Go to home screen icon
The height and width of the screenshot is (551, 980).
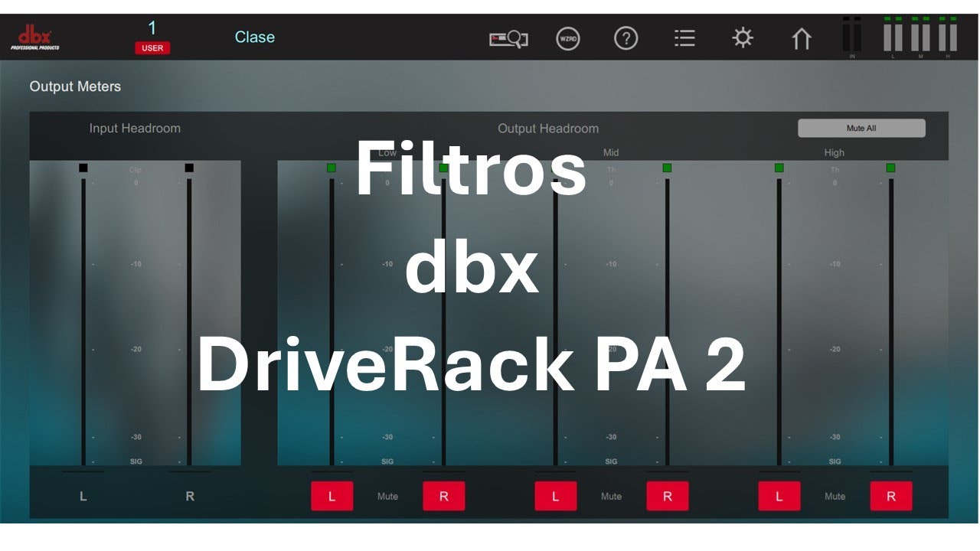[x=802, y=38]
